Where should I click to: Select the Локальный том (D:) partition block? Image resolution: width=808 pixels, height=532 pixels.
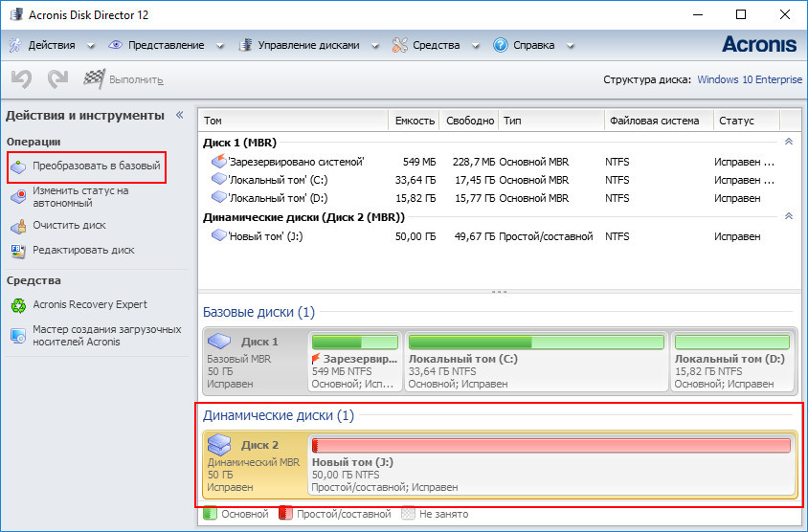[732, 362]
